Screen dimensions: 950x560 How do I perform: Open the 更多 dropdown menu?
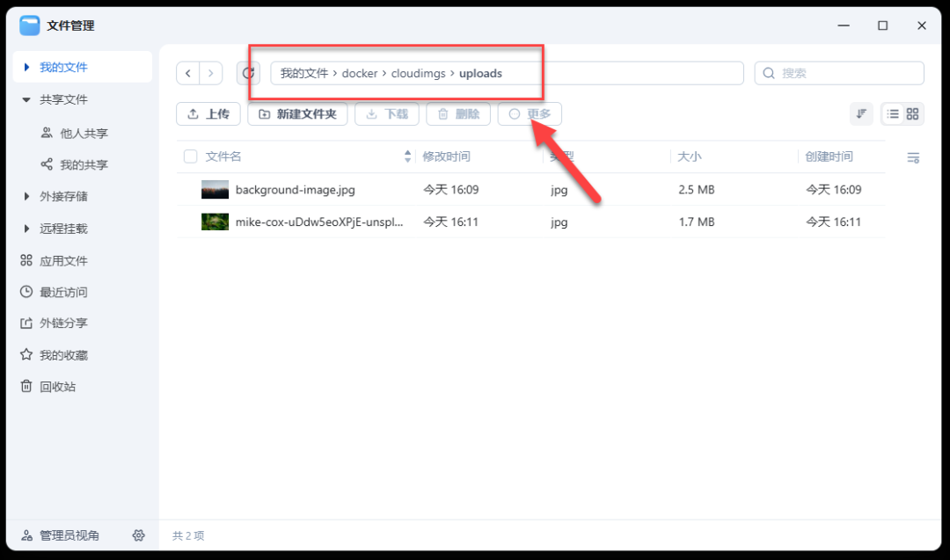[530, 113]
